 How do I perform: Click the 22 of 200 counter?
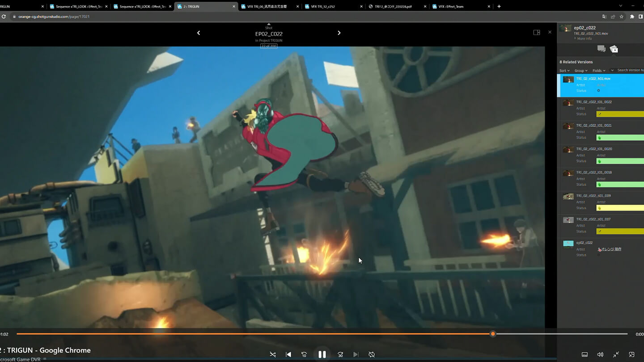[x=269, y=46]
